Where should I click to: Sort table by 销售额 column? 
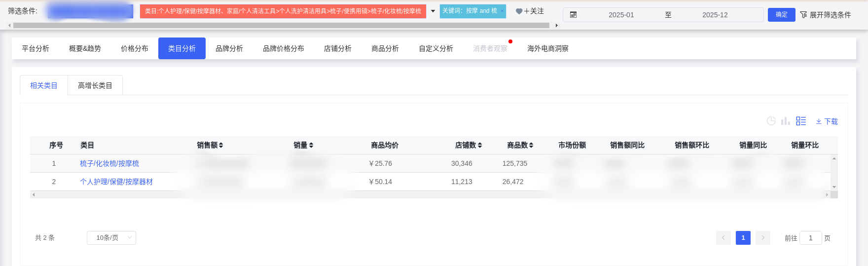point(221,145)
